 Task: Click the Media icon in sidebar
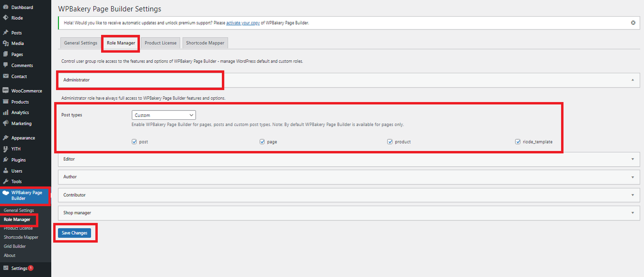[x=6, y=43]
